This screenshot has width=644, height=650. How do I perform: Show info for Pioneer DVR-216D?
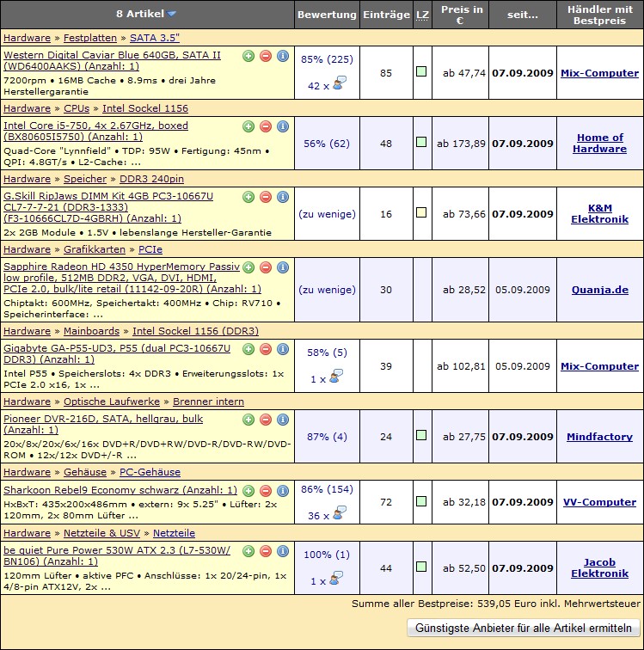pyautogui.click(x=283, y=420)
